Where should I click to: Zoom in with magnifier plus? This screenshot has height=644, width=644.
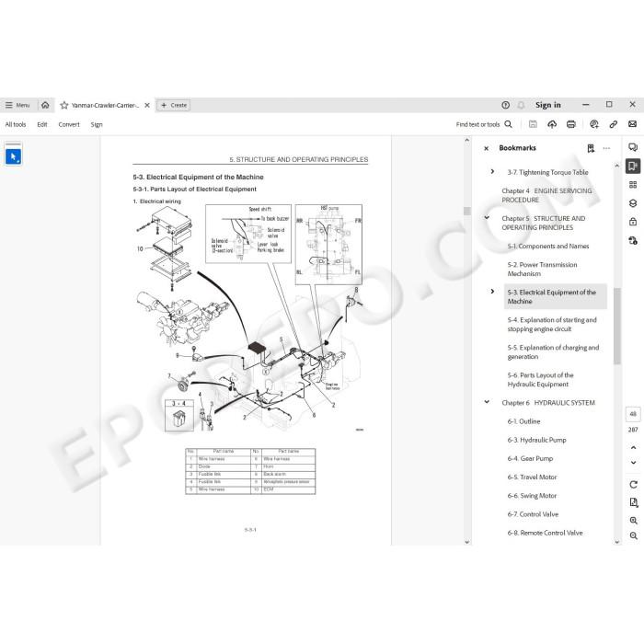pos(633,521)
